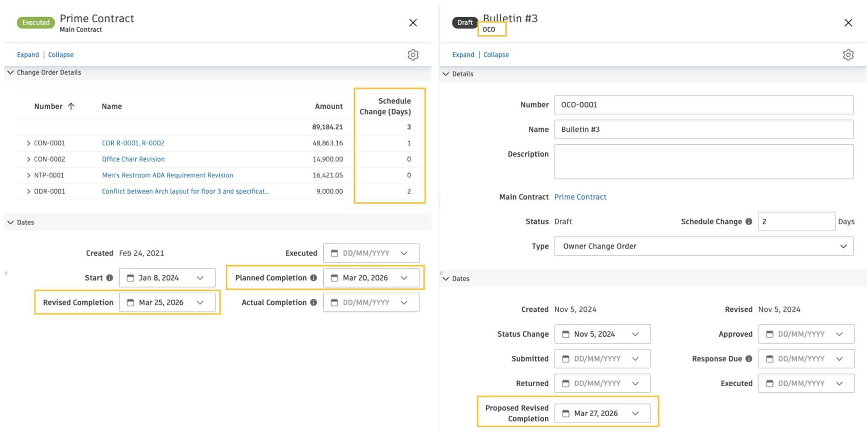Expand the CON-0001 row
This screenshot has width=868, height=448.
[28, 143]
